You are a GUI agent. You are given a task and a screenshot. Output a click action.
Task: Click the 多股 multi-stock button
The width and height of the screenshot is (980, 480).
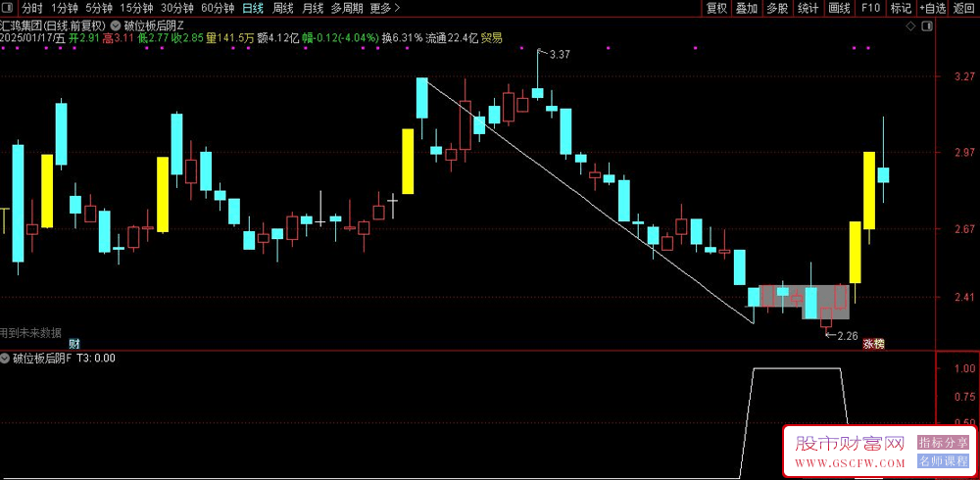(x=777, y=8)
